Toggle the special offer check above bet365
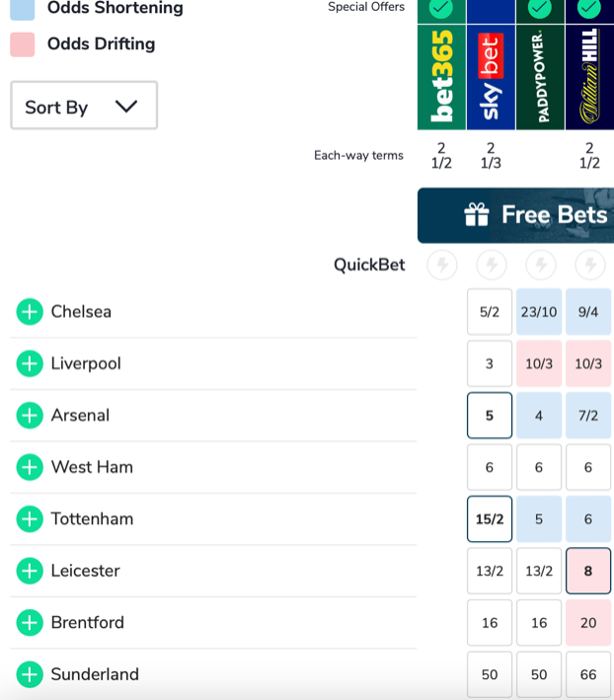This screenshot has height=700, width=614. point(441,9)
